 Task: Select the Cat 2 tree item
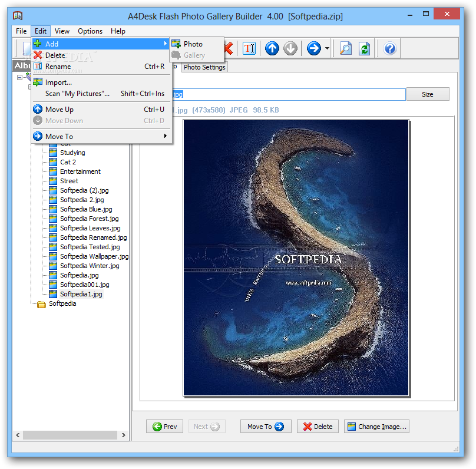pyautogui.click(x=68, y=162)
